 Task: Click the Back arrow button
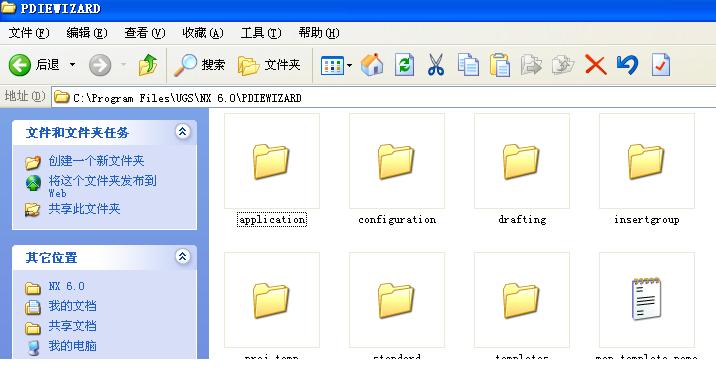[20, 65]
